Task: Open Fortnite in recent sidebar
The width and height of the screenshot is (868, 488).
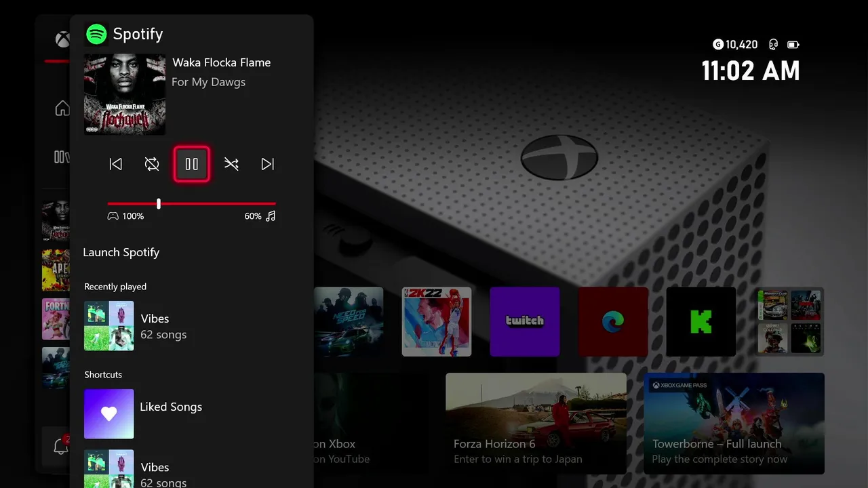Action: [x=56, y=319]
